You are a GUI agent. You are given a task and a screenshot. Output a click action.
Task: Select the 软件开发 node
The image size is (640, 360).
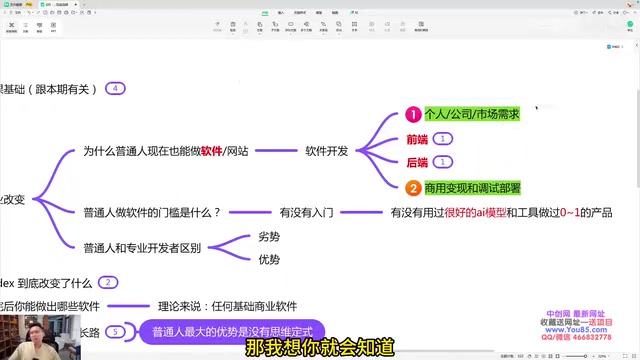(x=327, y=151)
